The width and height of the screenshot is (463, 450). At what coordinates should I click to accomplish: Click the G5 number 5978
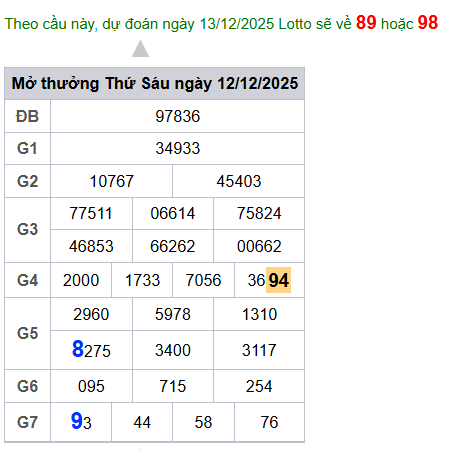173,314
